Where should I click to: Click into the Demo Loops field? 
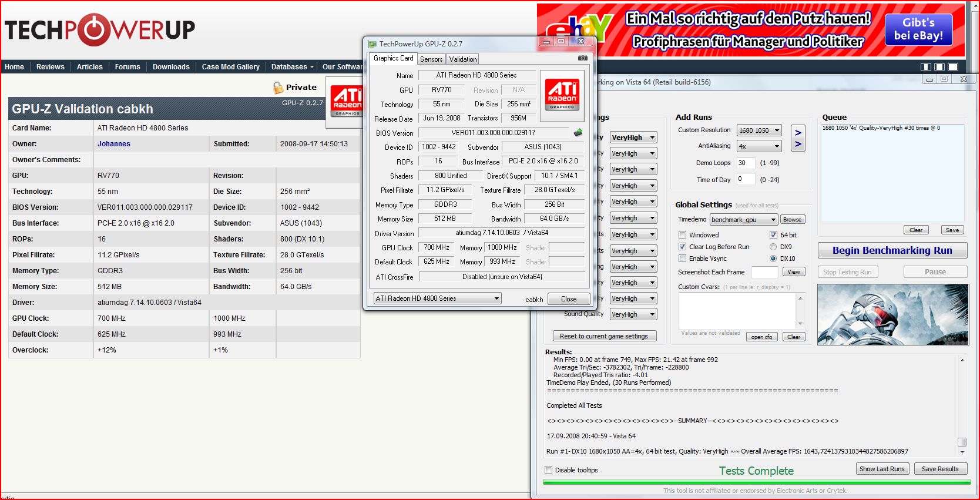click(x=746, y=163)
